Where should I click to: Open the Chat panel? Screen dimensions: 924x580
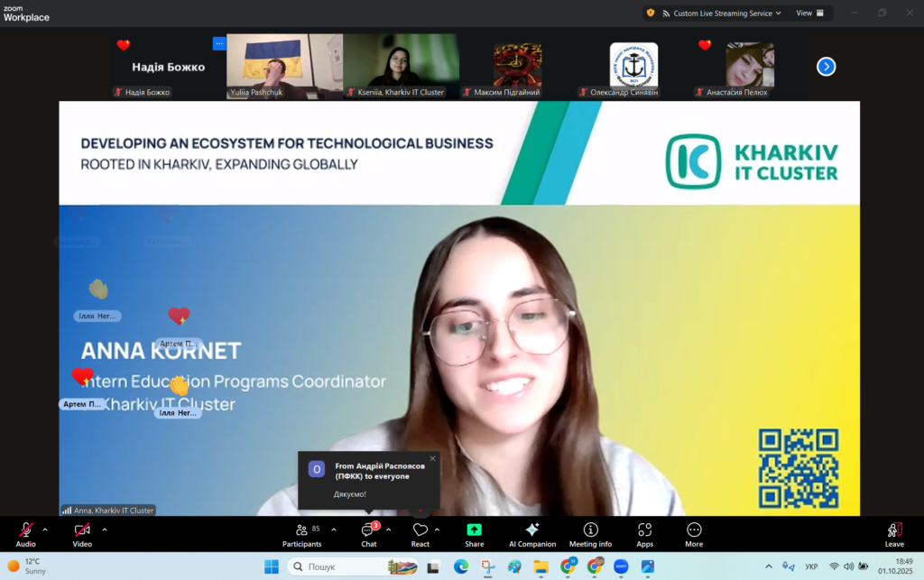[368, 530]
